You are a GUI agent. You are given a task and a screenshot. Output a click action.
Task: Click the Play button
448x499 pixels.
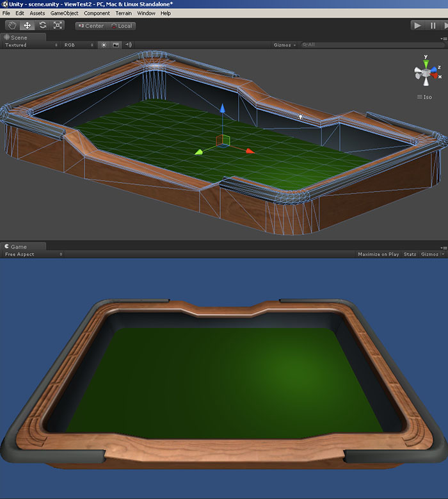[x=417, y=26]
